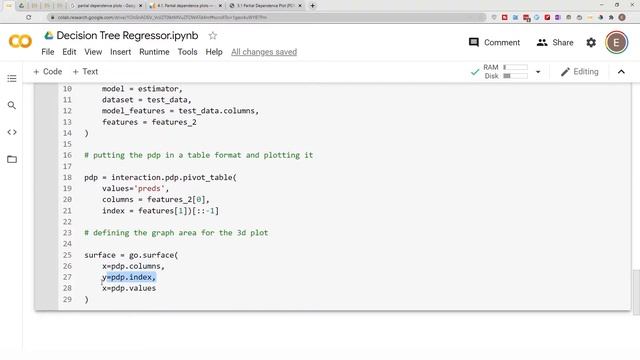Image resolution: width=640 pixels, height=360 pixels.
Task: Open the notebook settings gear icon
Action: click(x=591, y=42)
